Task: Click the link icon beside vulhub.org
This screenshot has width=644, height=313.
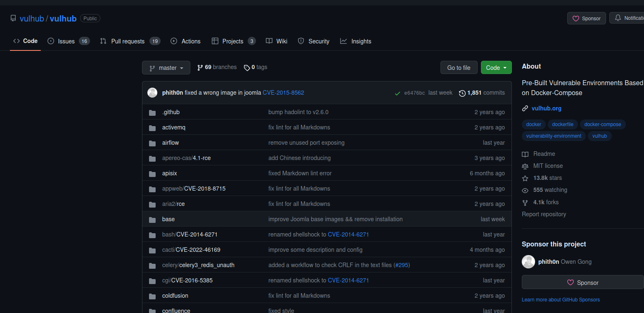Action: coord(525,108)
